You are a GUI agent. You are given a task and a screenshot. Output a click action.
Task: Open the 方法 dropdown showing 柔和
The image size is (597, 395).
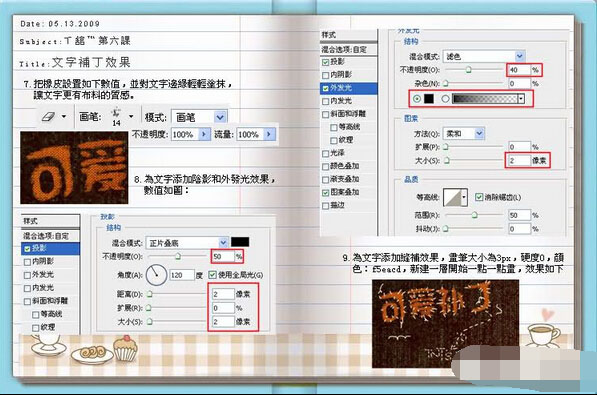[464, 133]
